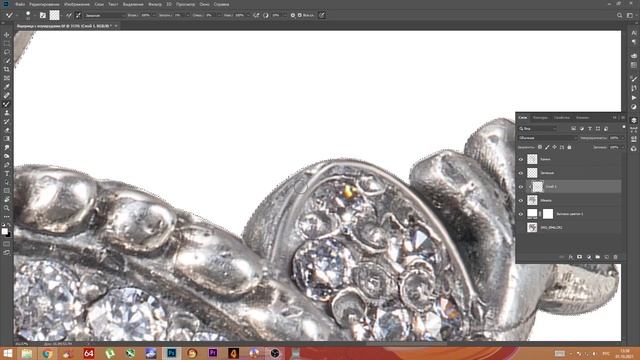The width and height of the screenshot is (640, 360).
Task: Filter layers by pixel layer icon
Action: [x=573, y=129]
